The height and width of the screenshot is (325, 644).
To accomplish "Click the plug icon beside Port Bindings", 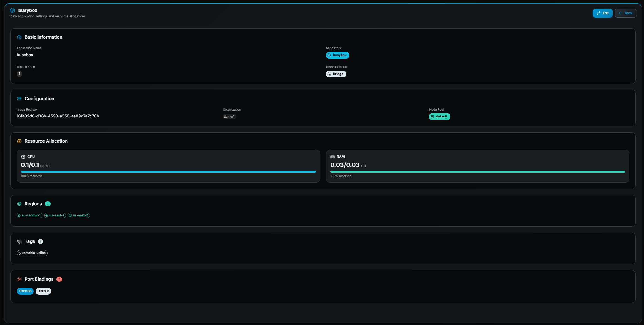I will (x=19, y=279).
